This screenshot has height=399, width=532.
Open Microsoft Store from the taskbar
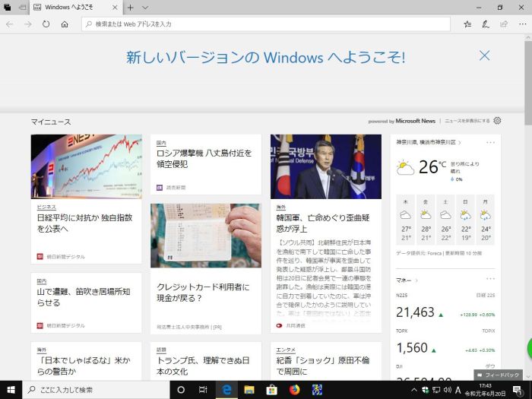coord(271,389)
